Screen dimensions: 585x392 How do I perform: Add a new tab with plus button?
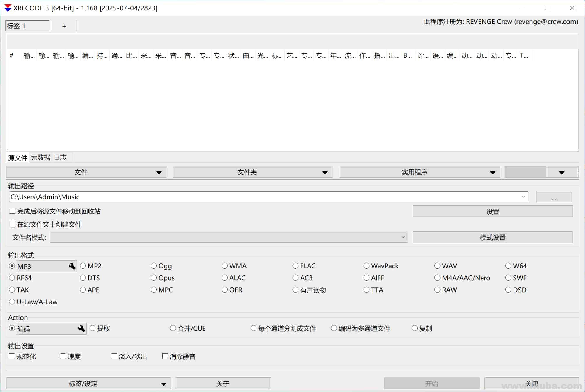64,26
